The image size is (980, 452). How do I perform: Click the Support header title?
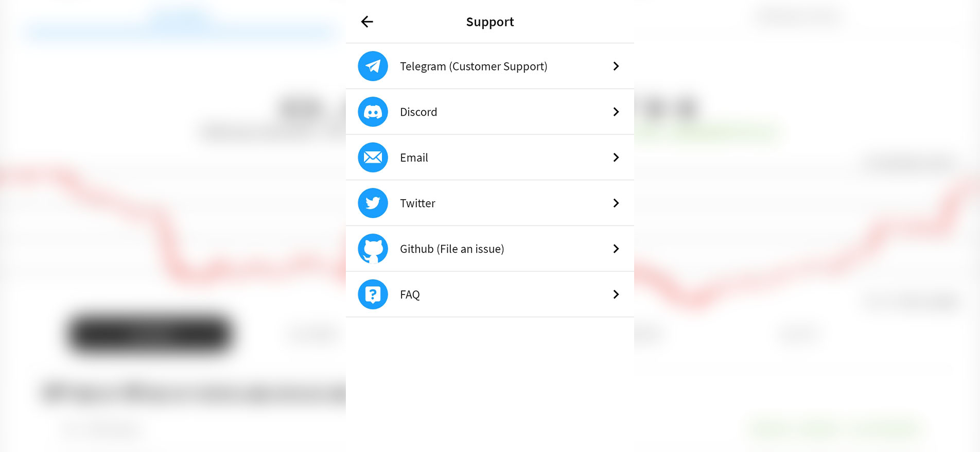(490, 22)
